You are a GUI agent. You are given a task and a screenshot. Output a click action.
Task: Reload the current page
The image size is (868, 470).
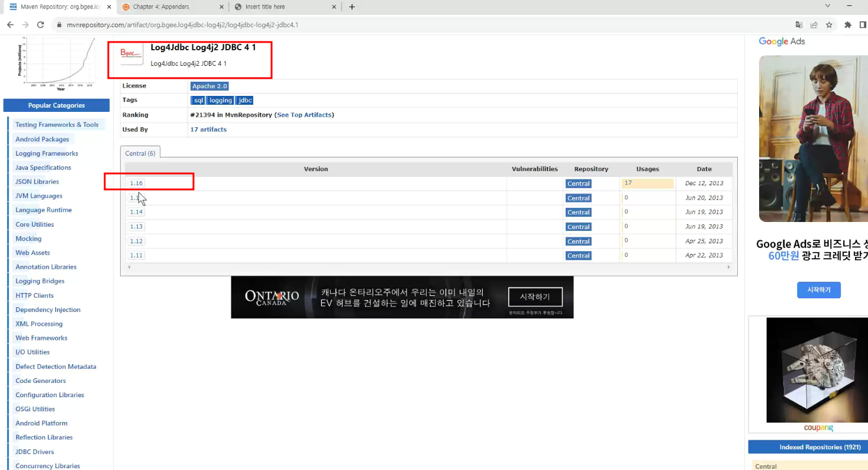41,25
